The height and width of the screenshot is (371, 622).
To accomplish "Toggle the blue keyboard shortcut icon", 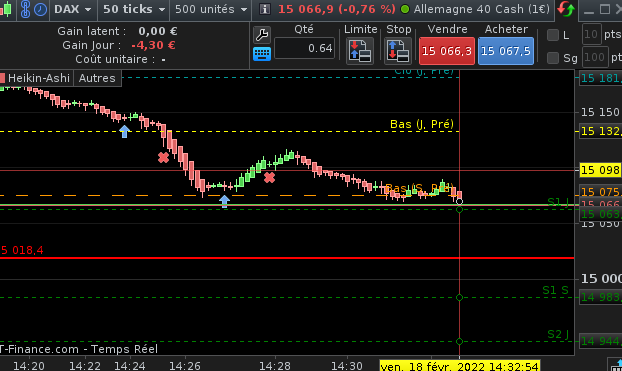I will pyautogui.click(x=262, y=54).
